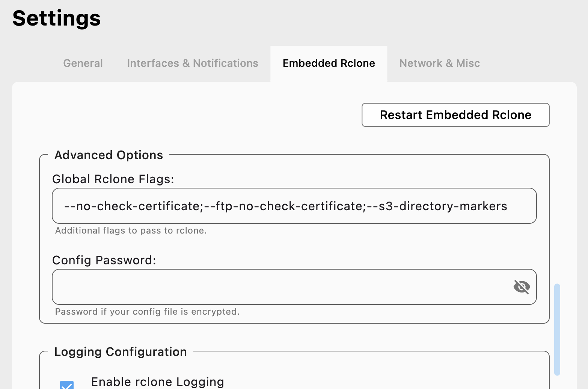Viewport: 588px width, 389px height.
Task: Click the "Enable rclone Logging" label
Action: coord(157,382)
